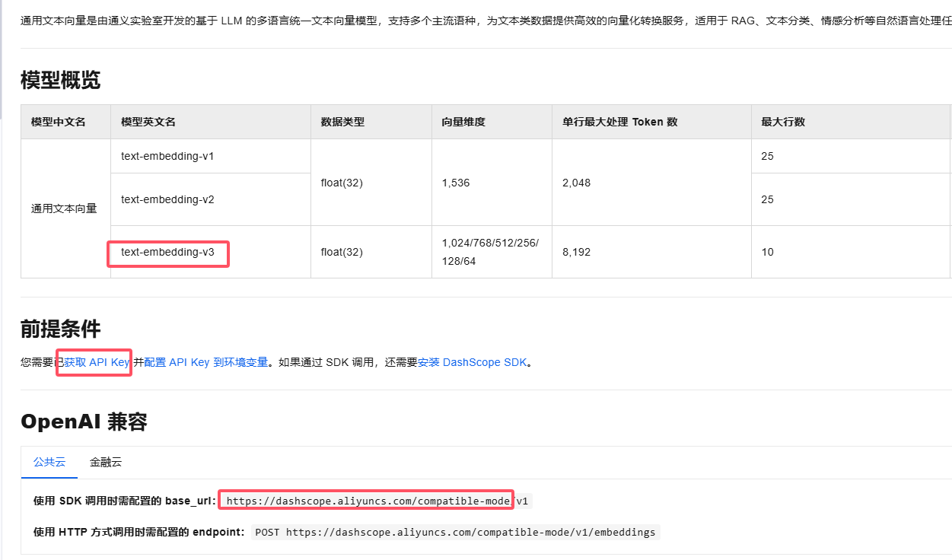Click the 1,024/768/512/256/128/64 dimension cell
This screenshot has width=952, height=560.
click(490, 252)
